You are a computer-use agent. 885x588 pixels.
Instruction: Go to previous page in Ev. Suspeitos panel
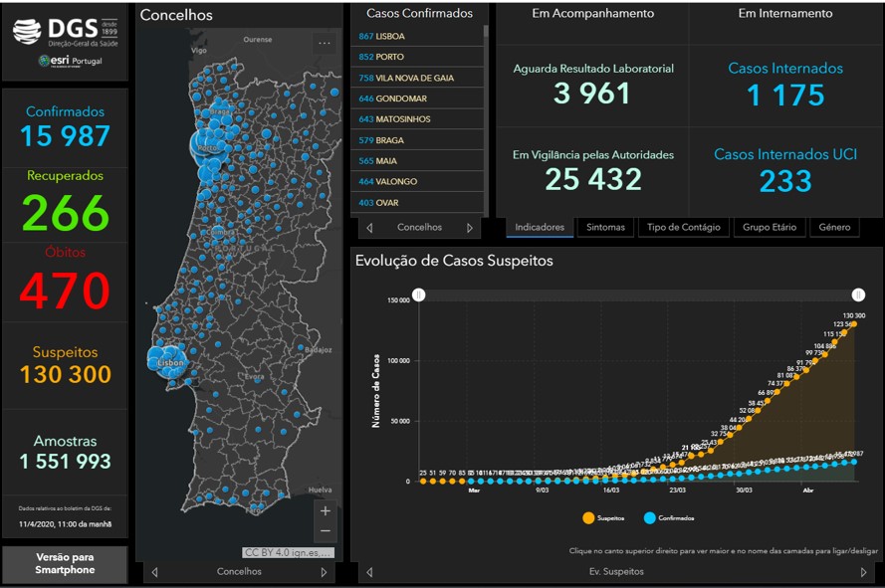point(369,572)
